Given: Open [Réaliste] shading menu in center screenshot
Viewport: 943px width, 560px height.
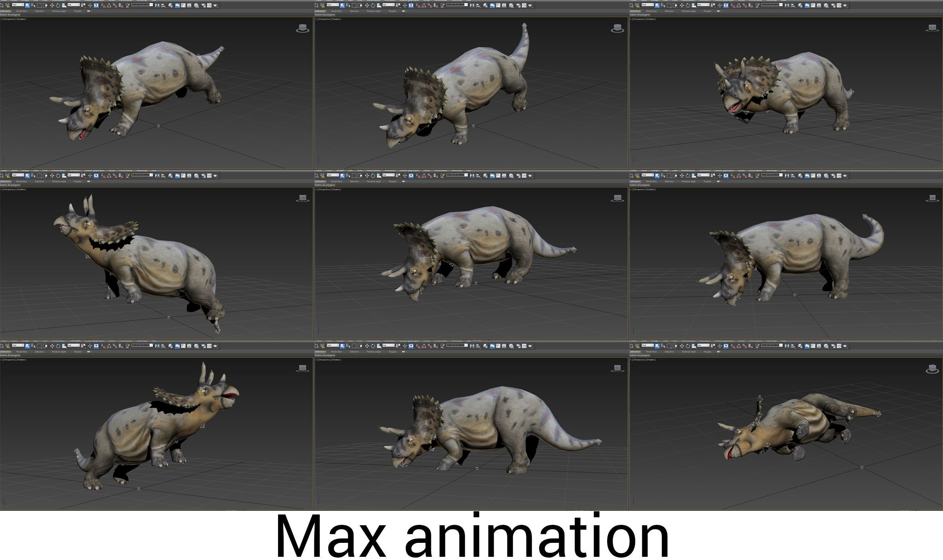Looking at the screenshot, I should point(336,189).
